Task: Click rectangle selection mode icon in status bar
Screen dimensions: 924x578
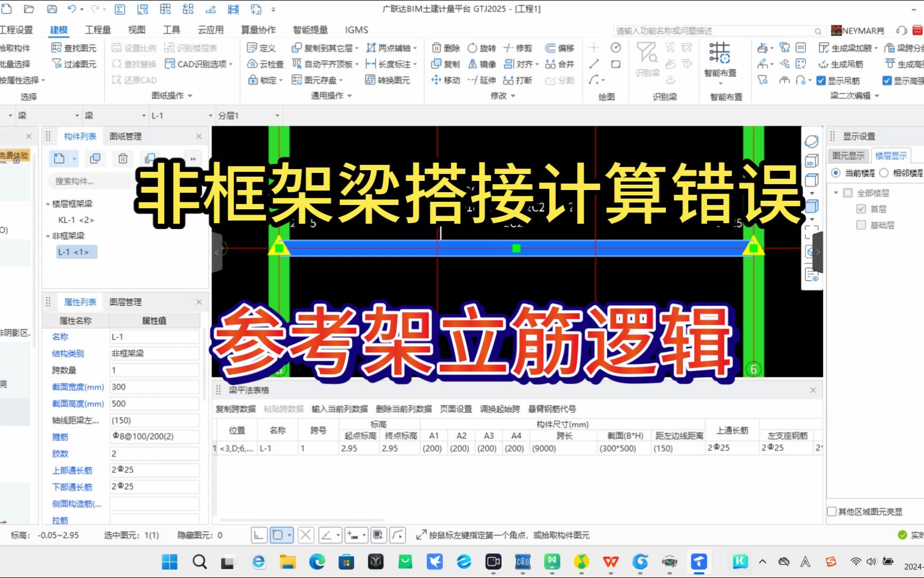Action: click(x=278, y=535)
